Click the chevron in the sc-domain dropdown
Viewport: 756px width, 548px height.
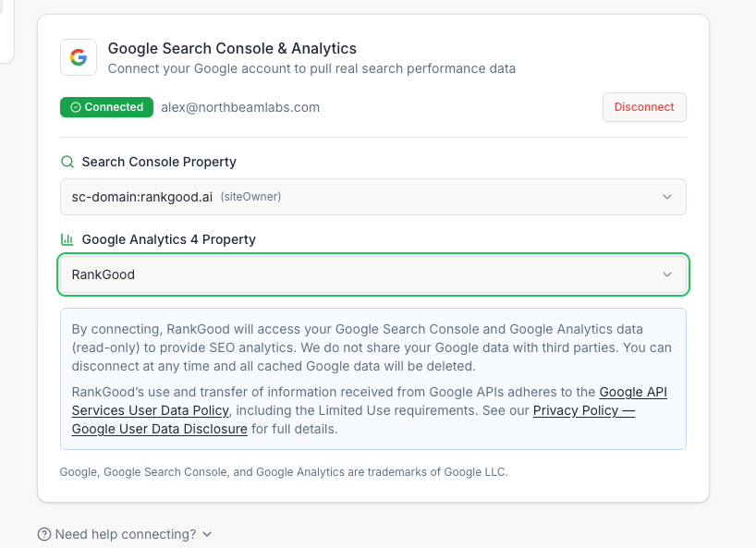point(667,197)
